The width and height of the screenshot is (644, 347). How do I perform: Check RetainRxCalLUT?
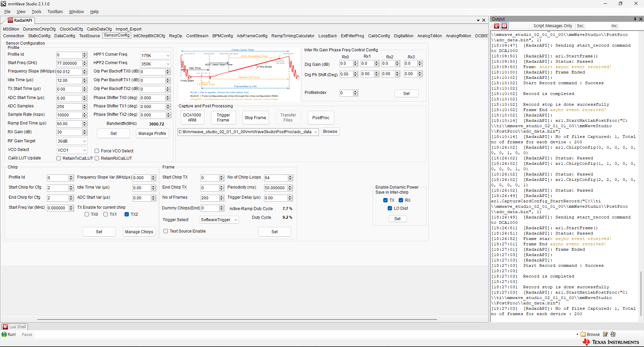[97, 158]
